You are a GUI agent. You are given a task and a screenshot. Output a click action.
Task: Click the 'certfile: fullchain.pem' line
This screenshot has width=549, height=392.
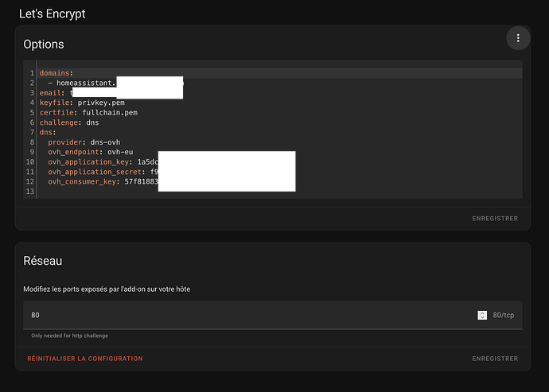[88, 113]
